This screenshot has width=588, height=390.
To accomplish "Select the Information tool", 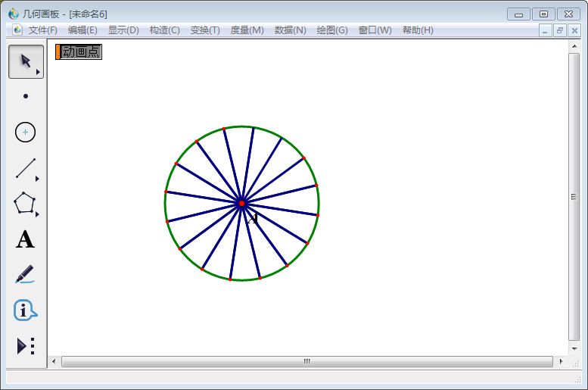I will tap(26, 310).
